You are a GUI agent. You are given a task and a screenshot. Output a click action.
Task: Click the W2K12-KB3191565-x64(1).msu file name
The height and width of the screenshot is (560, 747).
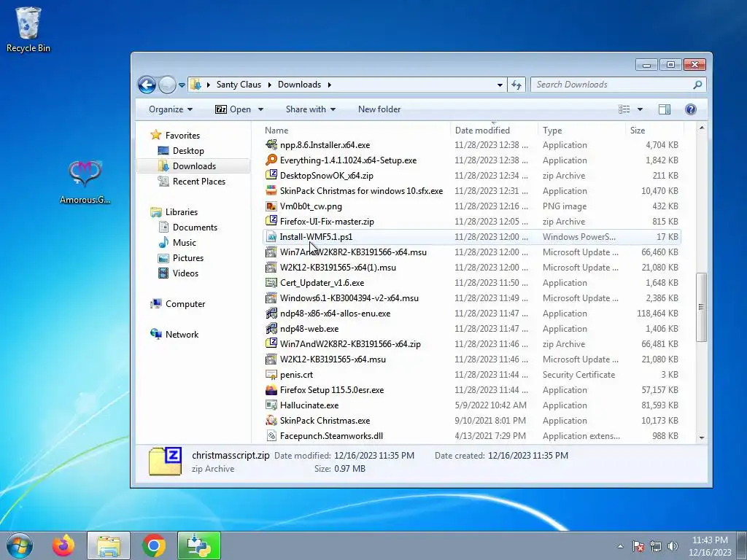338,268
